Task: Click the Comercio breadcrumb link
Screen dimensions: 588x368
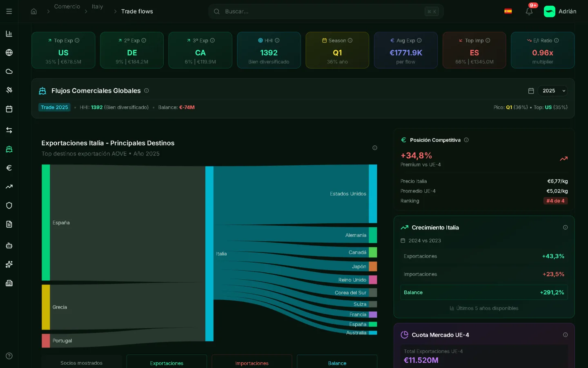Action: pos(67,7)
